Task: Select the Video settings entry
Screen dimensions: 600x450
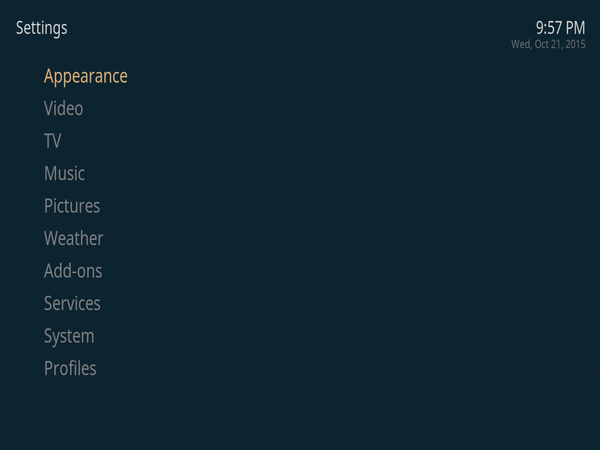Action: tap(64, 108)
